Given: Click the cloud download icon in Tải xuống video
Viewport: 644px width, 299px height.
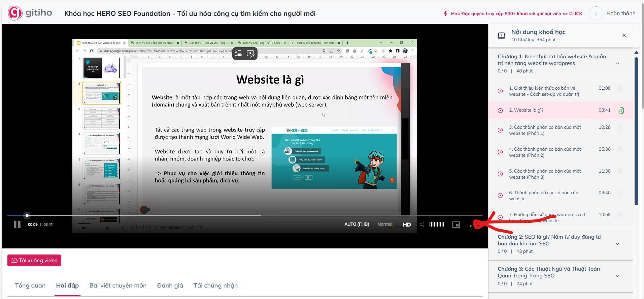Looking at the screenshot, I should (x=14, y=261).
